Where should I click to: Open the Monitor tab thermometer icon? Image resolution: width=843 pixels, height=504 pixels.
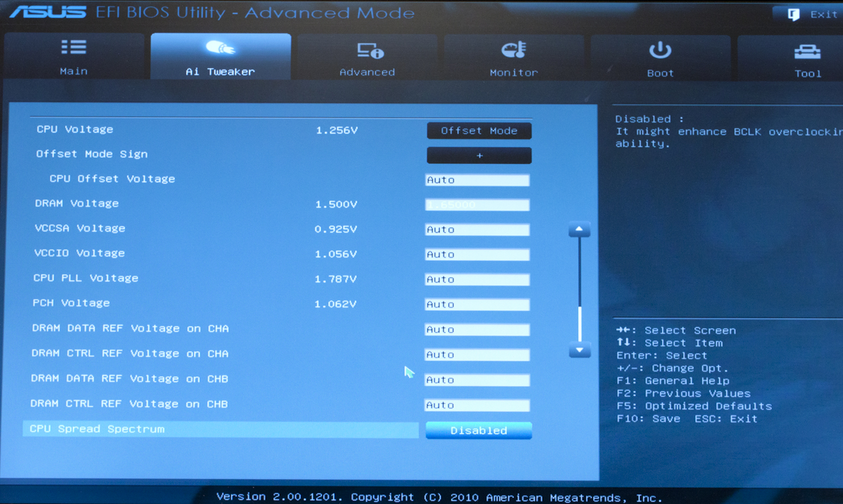[x=514, y=50]
